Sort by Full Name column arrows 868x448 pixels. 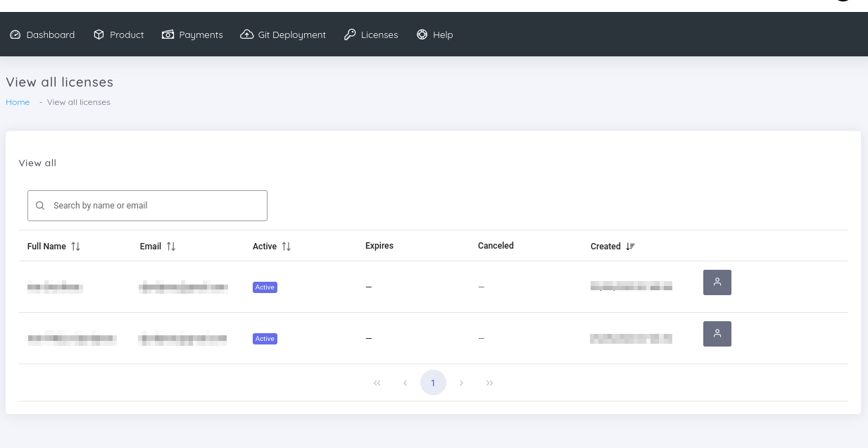(x=76, y=247)
